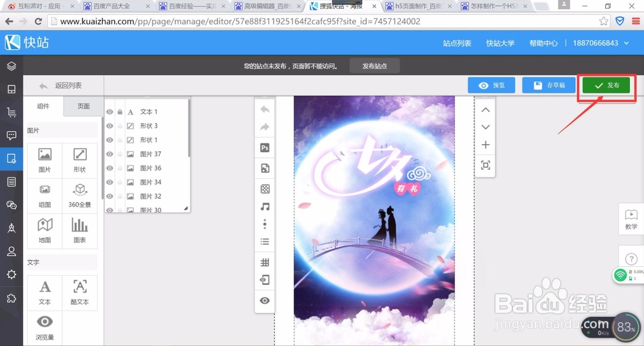The height and width of the screenshot is (346, 644).
Task: Switch to the 百度产品大全 browser tab
Action: pos(117,6)
